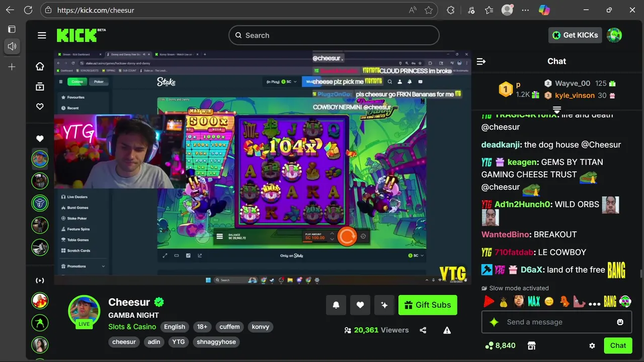
Task: Select the adin tag
Action: pos(154,342)
